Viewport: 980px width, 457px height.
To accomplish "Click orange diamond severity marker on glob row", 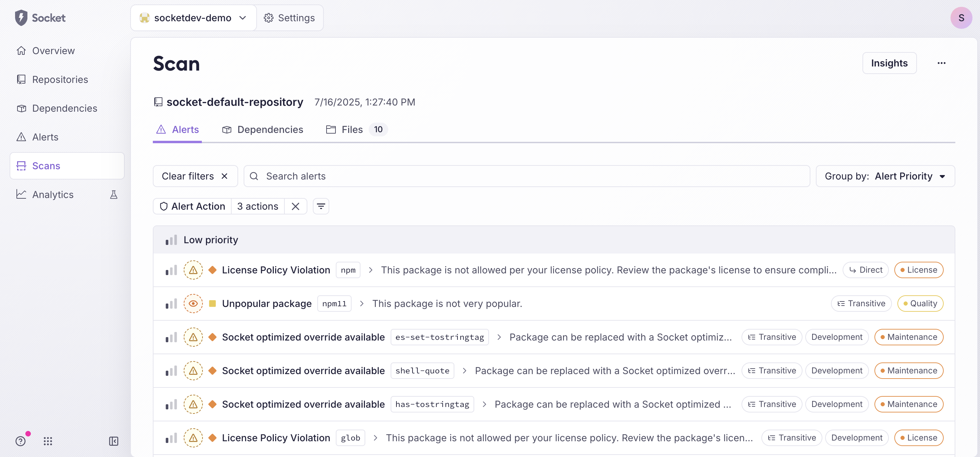I will (212, 437).
